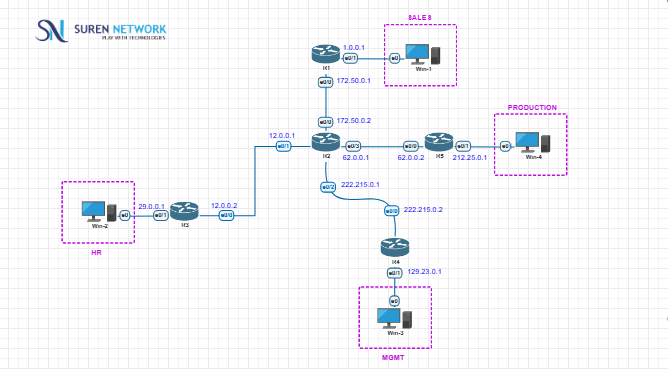Select the 222.215.0.2 address label
668x369 pixels.
point(423,210)
